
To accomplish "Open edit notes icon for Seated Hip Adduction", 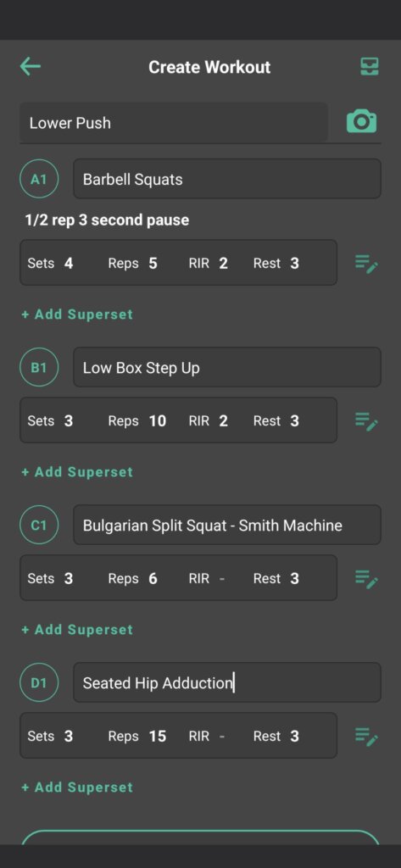I will pyautogui.click(x=366, y=737).
